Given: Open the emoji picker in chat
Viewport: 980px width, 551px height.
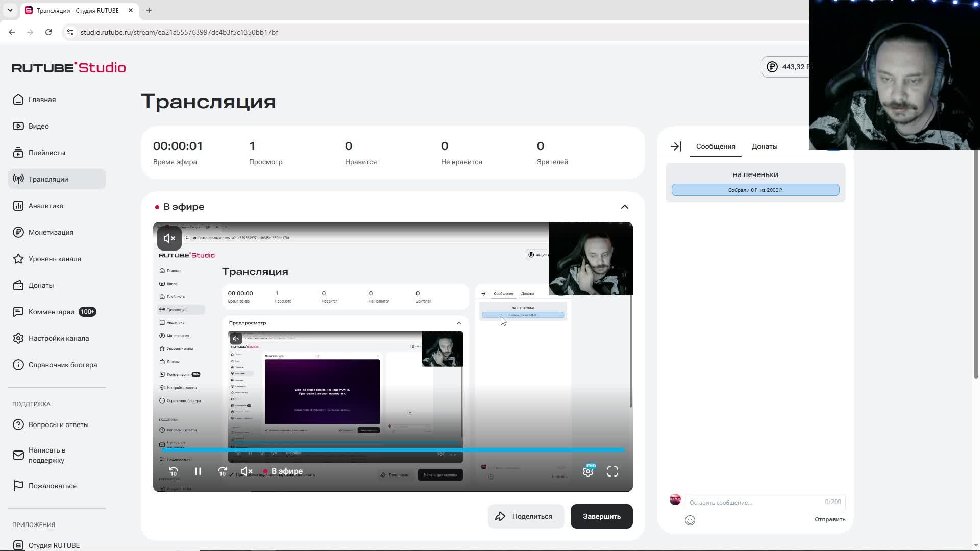Looking at the screenshot, I should 690,520.
